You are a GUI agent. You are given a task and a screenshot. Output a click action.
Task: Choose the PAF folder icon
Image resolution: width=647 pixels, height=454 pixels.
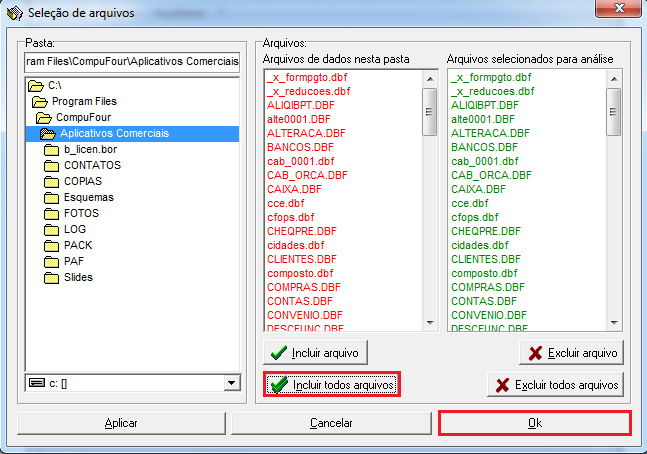point(51,262)
